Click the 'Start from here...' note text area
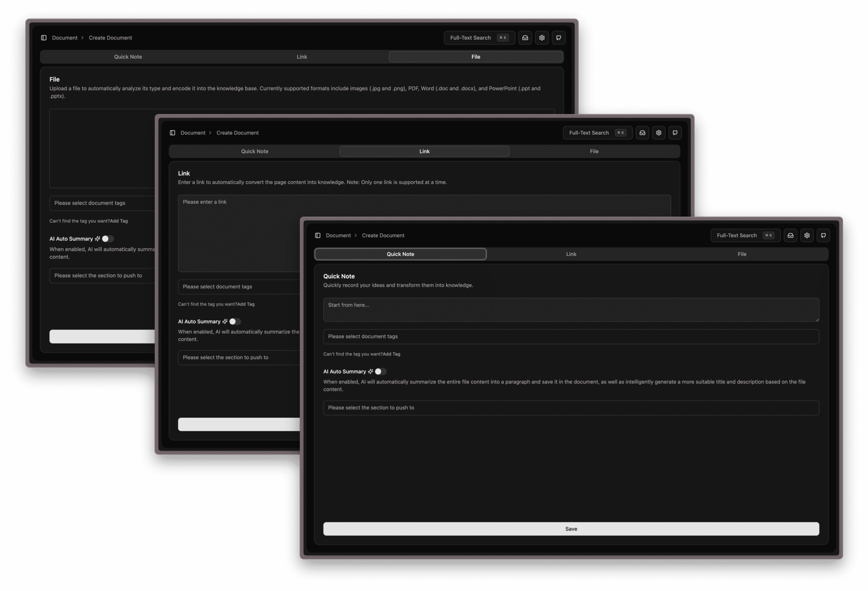This screenshot has height=591, width=868. point(571,309)
